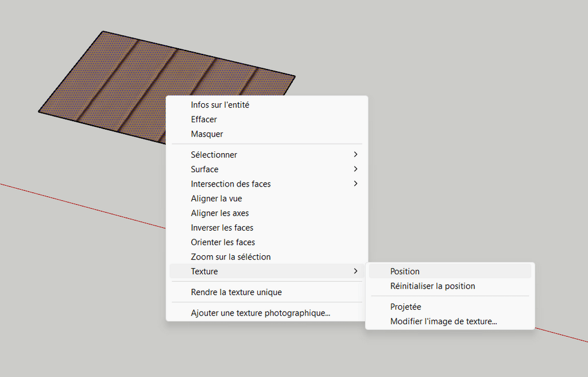588x377 pixels.
Task: Select Position in Texture submenu
Action: [x=450, y=271]
